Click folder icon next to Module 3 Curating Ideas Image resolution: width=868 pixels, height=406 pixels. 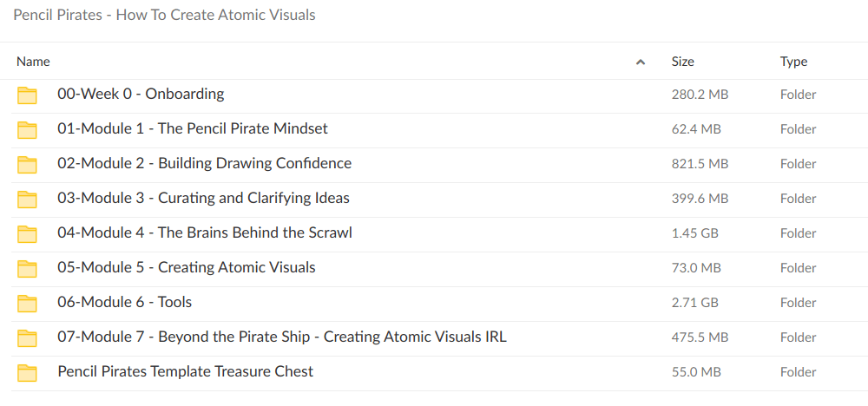point(28,200)
